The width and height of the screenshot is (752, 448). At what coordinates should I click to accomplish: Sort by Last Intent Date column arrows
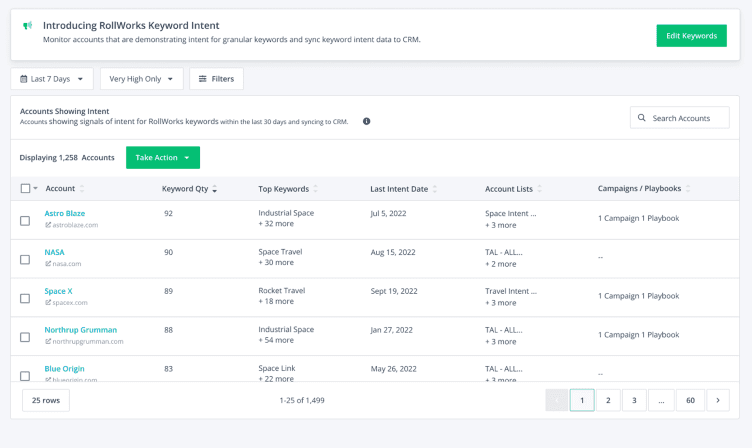point(435,189)
